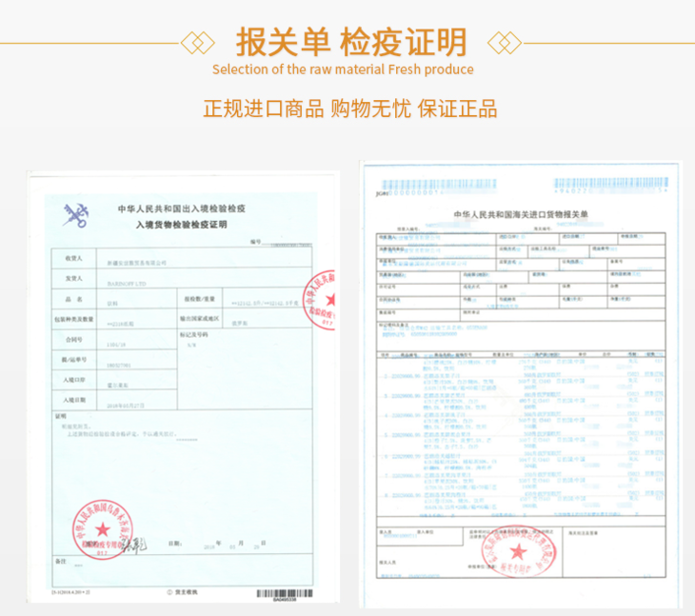The image size is (695, 616).
Task: Click the 中华人民共和国海关进口货物报关单 title
Action: pyautogui.click(x=522, y=216)
